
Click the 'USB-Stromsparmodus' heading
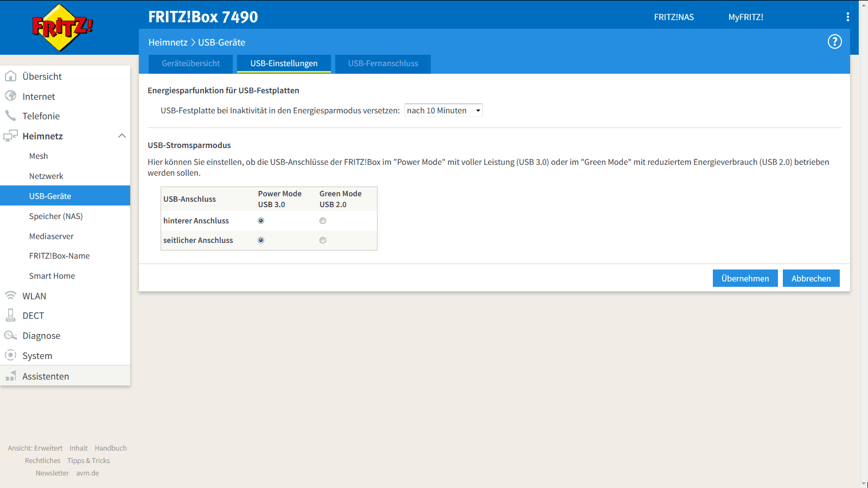click(x=189, y=145)
